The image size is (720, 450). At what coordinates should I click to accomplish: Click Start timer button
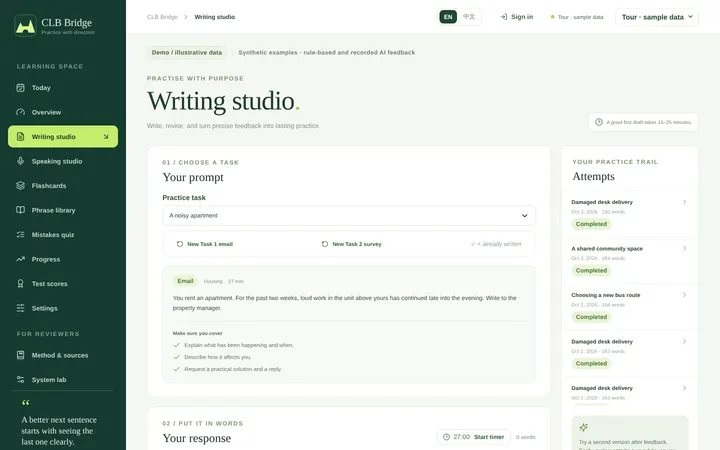pos(489,437)
